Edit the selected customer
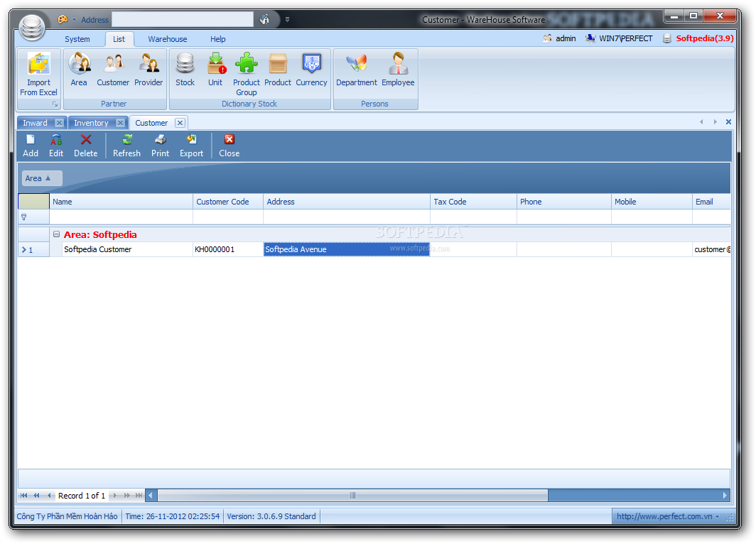Viewport: 756px width, 544px height. pyautogui.click(x=56, y=146)
